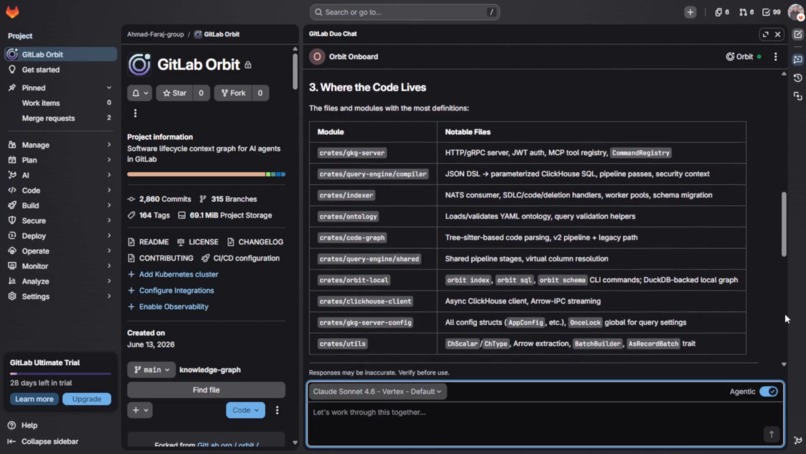
Task: Open pinned Merge requests
Action: click(x=61, y=118)
